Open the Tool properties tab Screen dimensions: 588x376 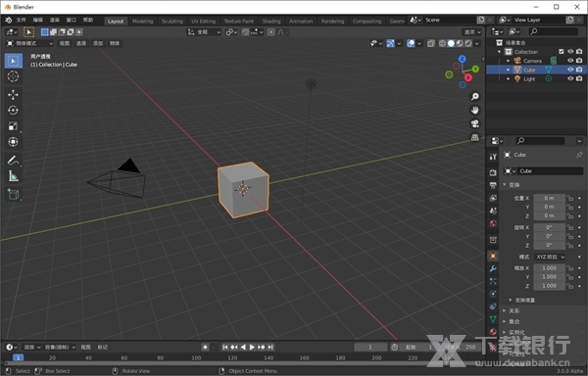[493, 157]
